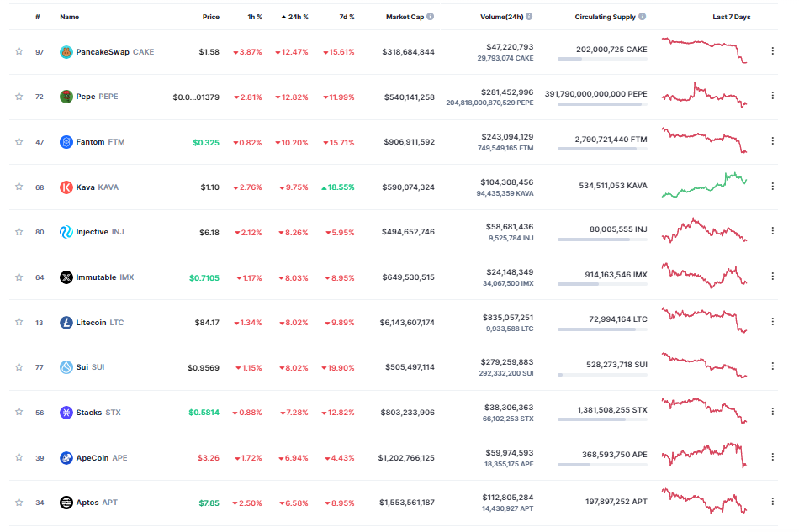Sort table by 7d % column
The width and height of the screenshot is (799, 532).
347,17
